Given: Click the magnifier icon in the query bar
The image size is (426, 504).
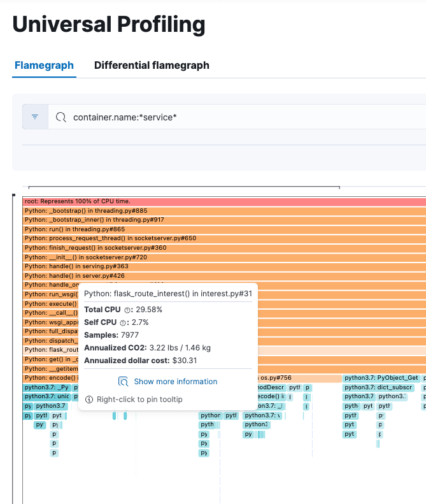Looking at the screenshot, I should click(61, 117).
